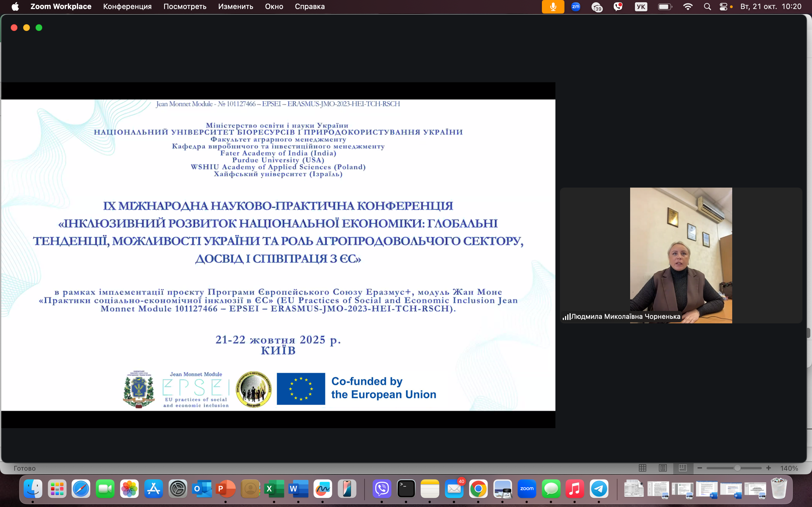Open Control Center toggle icon

723,7
